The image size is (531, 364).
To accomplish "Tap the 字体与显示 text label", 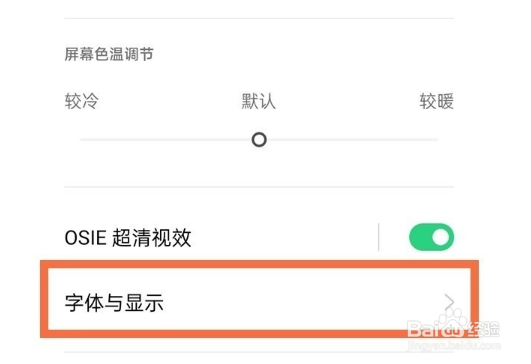I will coord(114,302).
